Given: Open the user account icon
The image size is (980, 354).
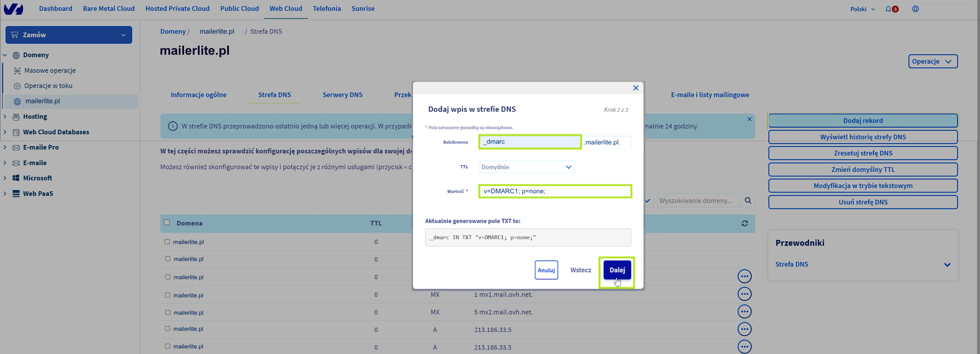Looking at the screenshot, I should tap(915, 9).
